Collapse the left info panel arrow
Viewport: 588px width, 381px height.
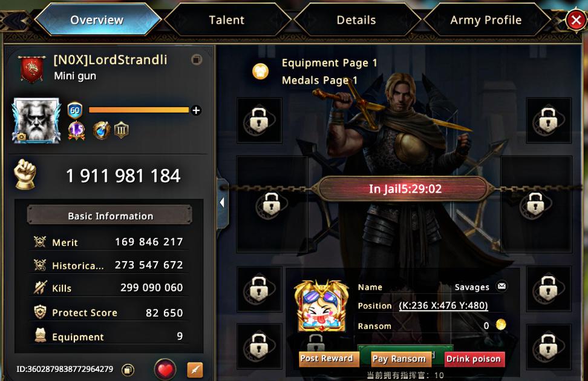[x=223, y=203]
